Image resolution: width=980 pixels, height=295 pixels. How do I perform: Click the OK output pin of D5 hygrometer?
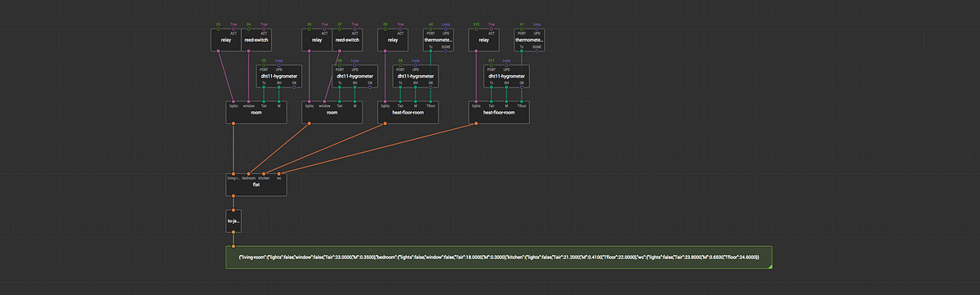(x=295, y=87)
